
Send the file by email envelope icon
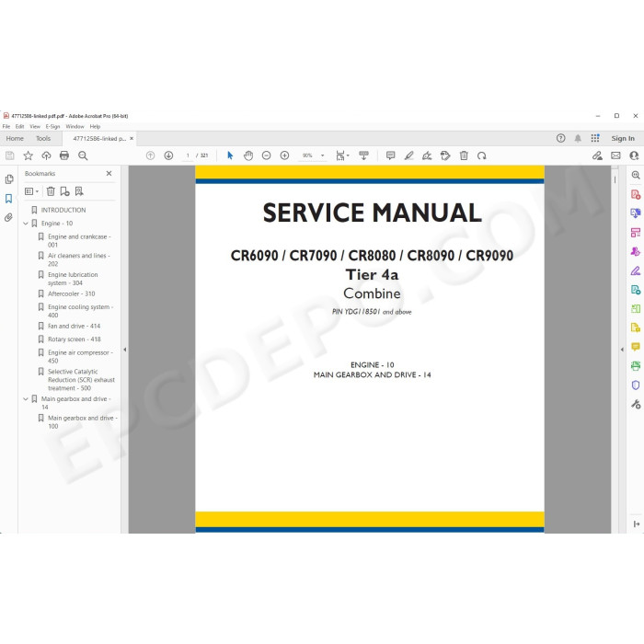[x=615, y=155]
